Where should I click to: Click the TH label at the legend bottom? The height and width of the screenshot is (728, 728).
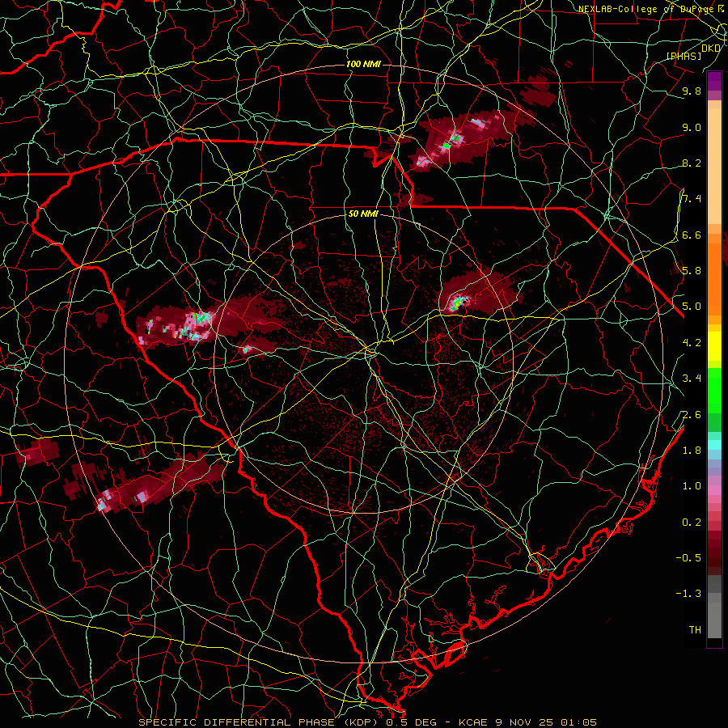[695, 630]
